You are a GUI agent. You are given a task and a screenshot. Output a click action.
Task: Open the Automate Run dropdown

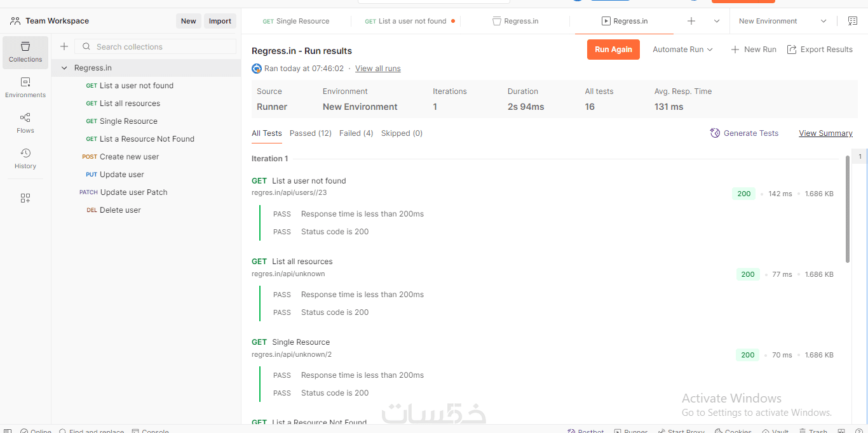pos(682,50)
